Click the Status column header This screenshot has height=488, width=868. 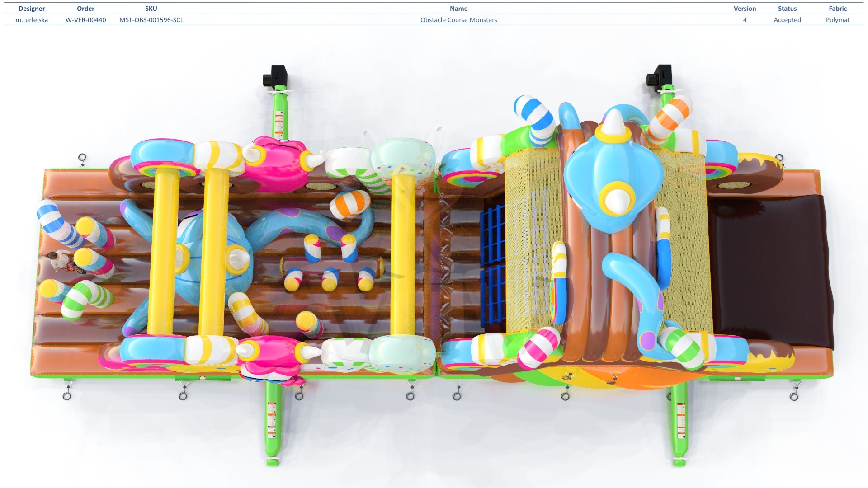click(x=787, y=9)
